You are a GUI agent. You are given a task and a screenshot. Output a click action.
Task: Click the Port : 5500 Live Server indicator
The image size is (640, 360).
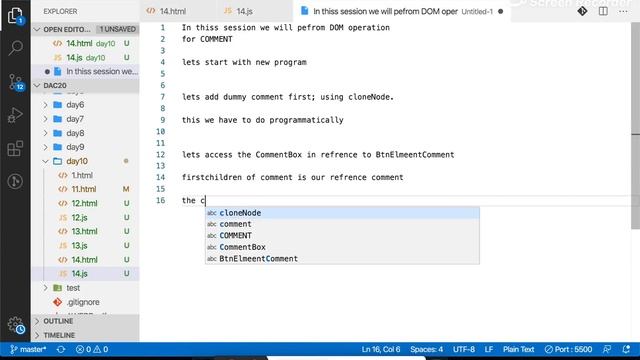(x=568, y=349)
